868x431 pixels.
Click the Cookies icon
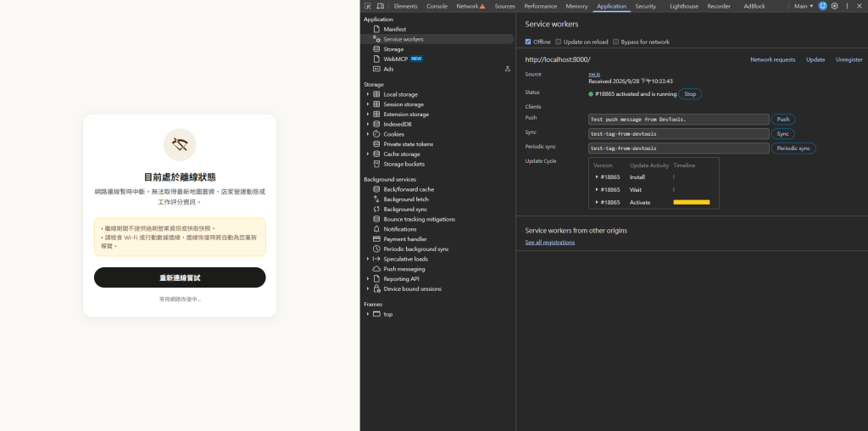377,134
